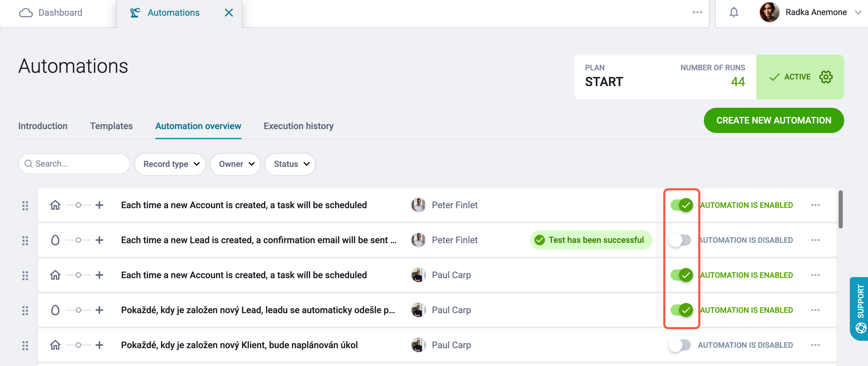Expand the Record type filter dropdown
The image size is (868, 366).
tap(170, 164)
